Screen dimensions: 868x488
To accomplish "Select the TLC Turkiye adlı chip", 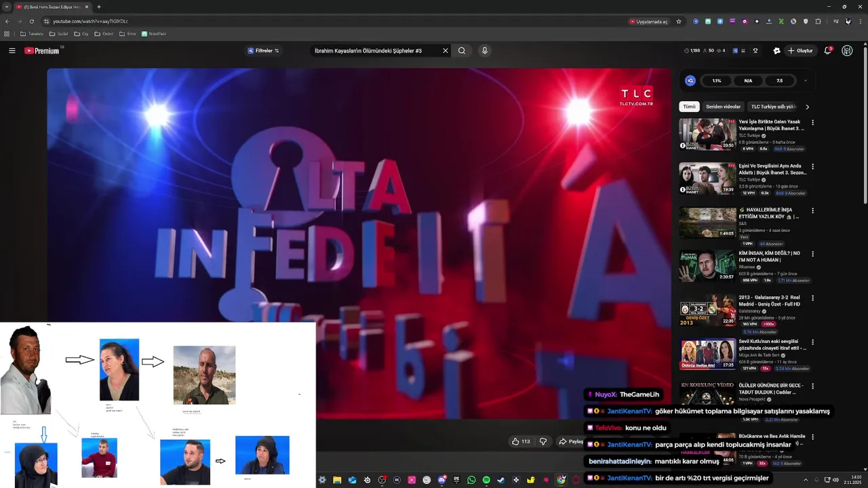I will click(774, 106).
